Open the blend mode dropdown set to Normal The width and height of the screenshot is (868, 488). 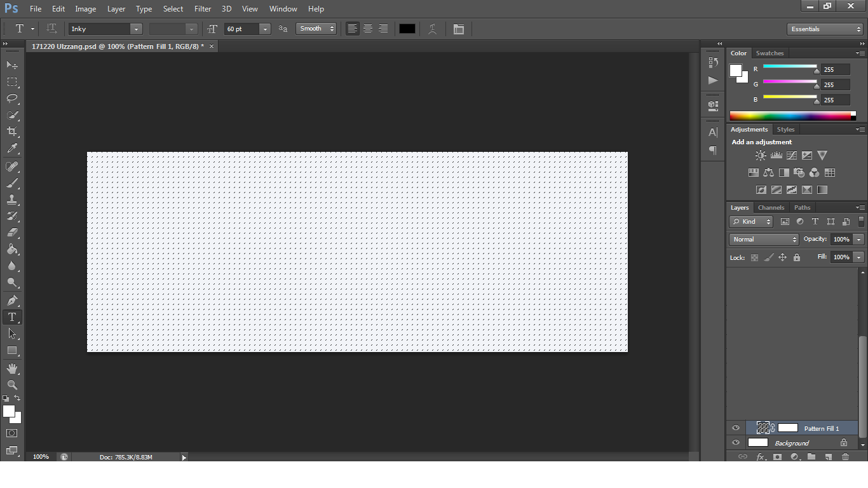point(764,240)
